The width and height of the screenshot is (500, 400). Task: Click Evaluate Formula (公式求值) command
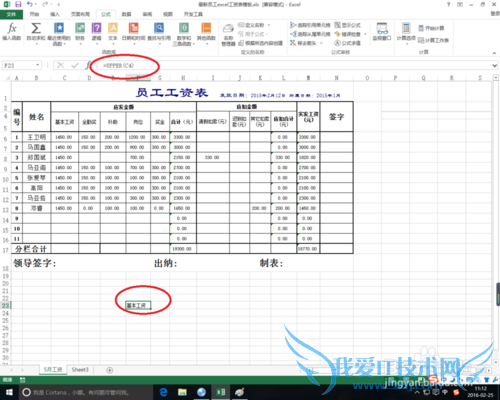347,43
